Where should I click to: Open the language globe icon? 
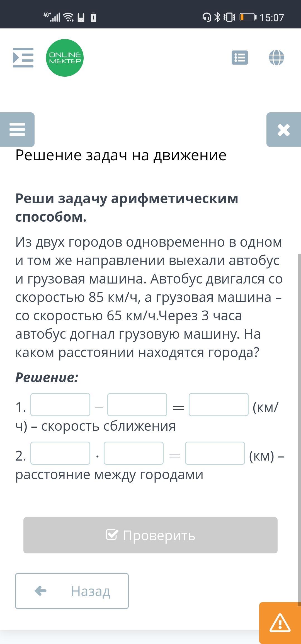click(x=276, y=58)
